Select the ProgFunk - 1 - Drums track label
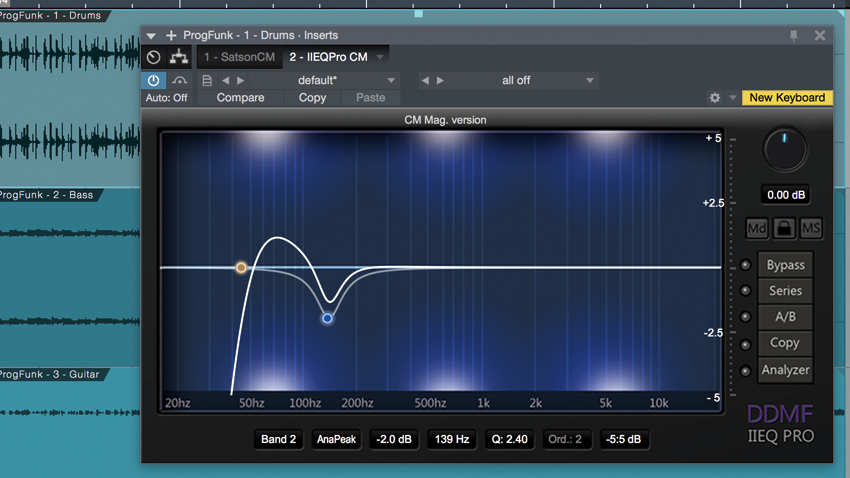 [51, 16]
